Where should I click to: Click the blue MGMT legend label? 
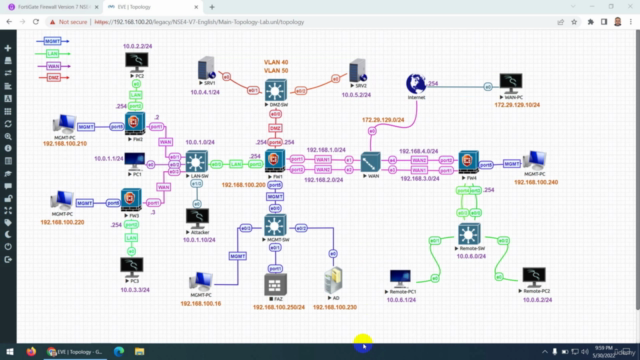click(x=53, y=41)
